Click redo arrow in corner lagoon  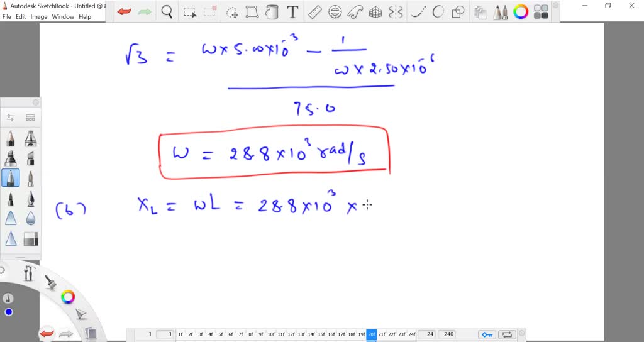pos(66,334)
